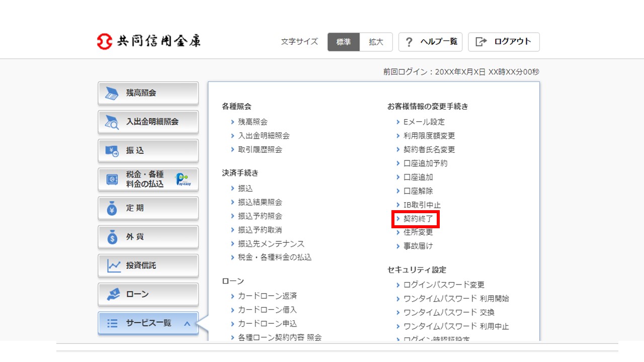The height and width of the screenshot is (362, 644).
Task: Open the Eメール設定 link
Action: pyautogui.click(x=424, y=122)
